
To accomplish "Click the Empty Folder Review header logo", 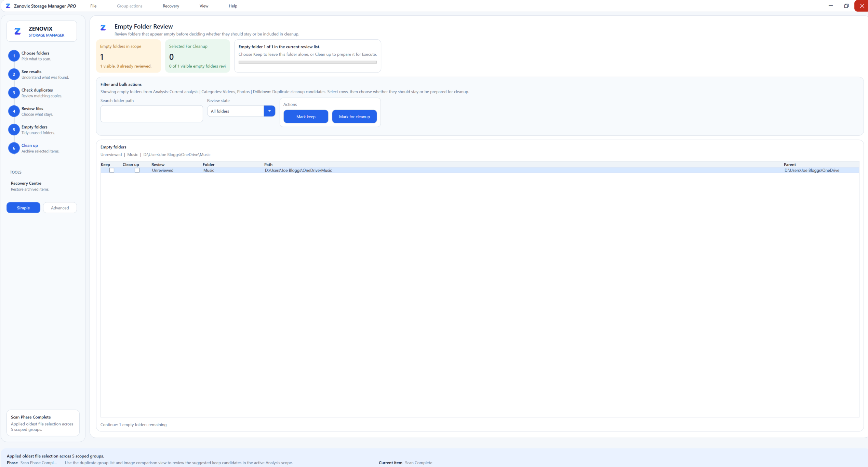I will pos(103,28).
